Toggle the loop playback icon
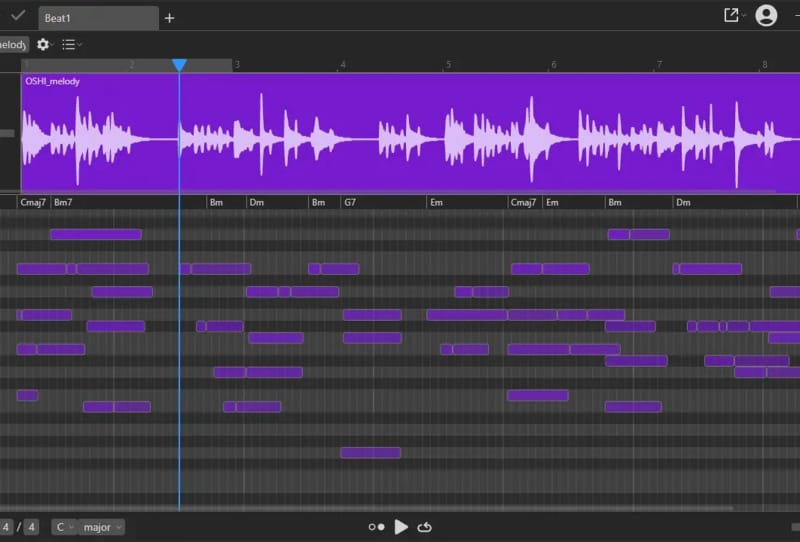This screenshot has height=542, width=800. click(424, 527)
